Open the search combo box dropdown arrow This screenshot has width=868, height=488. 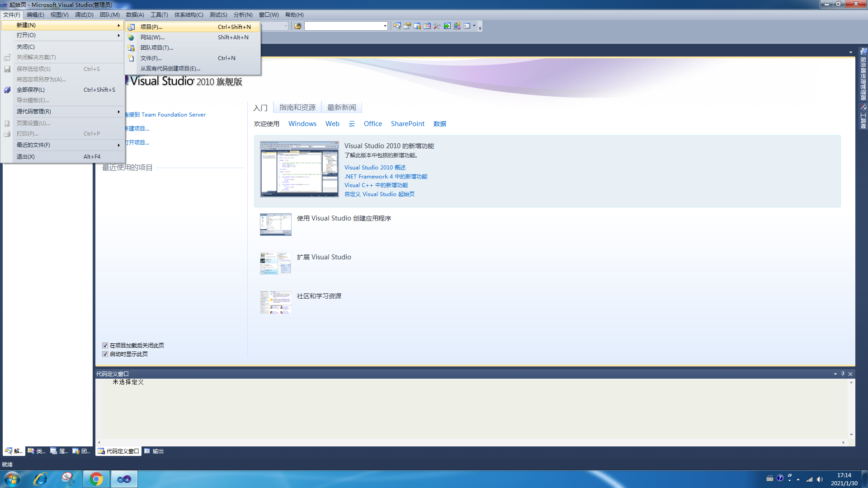point(385,26)
